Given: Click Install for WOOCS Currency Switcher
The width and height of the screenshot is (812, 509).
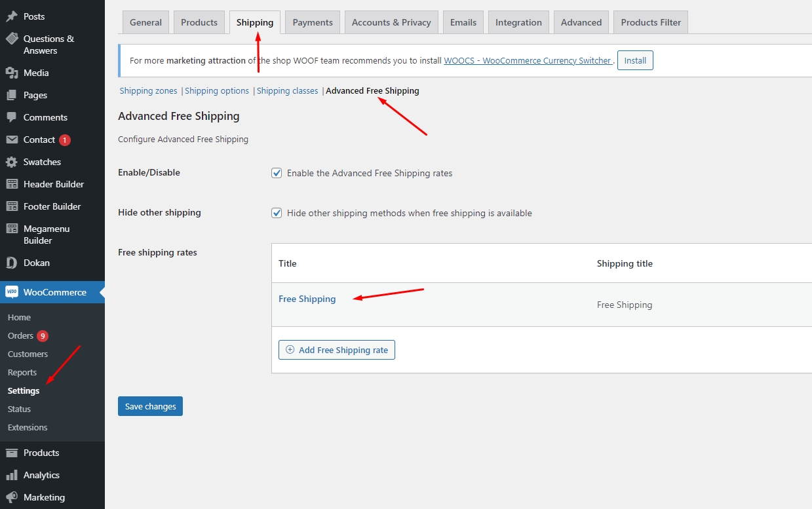Looking at the screenshot, I should click(x=635, y=60).
